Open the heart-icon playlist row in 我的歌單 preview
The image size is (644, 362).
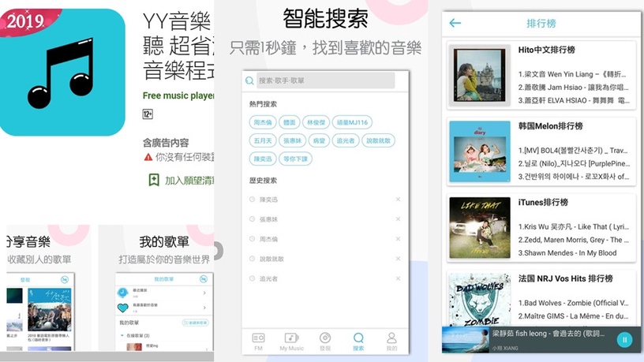click(x=164, y=308)
